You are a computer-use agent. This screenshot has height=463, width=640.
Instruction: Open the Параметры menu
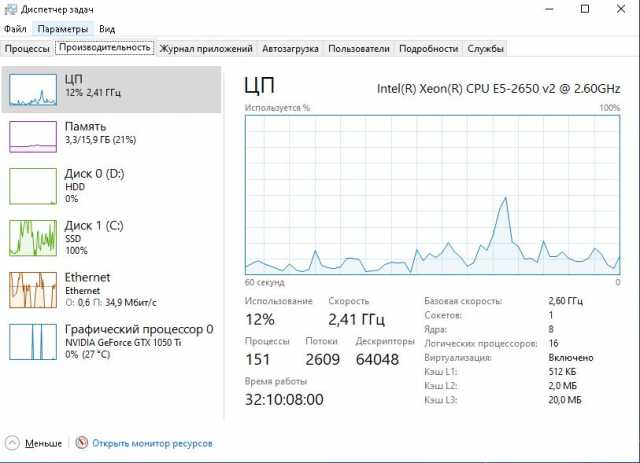click(64, 29)
